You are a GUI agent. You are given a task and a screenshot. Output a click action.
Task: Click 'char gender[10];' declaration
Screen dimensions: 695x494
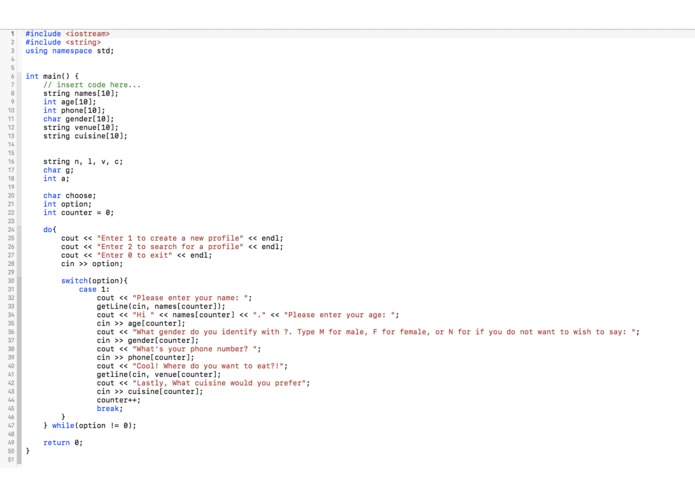click(78, 119)
